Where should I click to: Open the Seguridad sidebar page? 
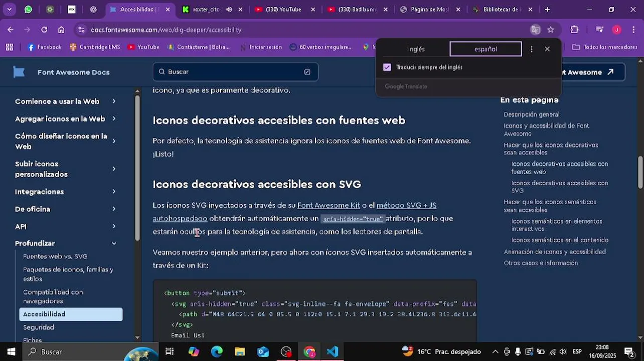(x=39, y=327)
